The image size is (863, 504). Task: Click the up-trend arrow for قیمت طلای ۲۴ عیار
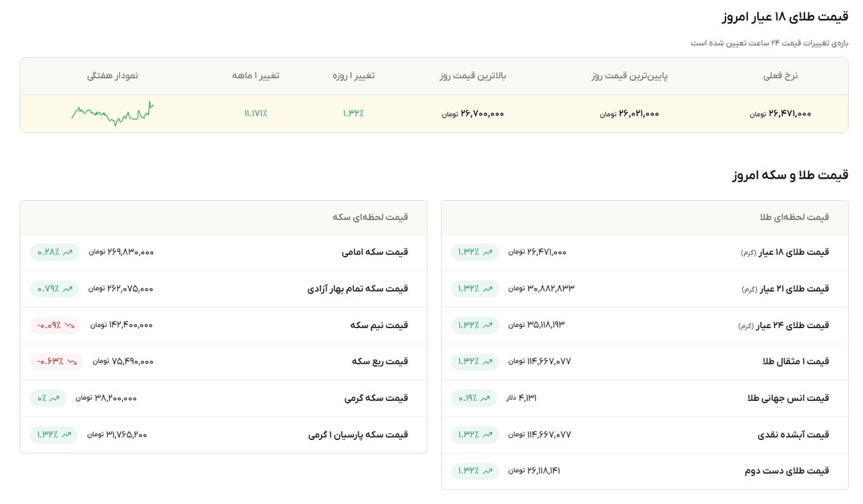(487, 325)
